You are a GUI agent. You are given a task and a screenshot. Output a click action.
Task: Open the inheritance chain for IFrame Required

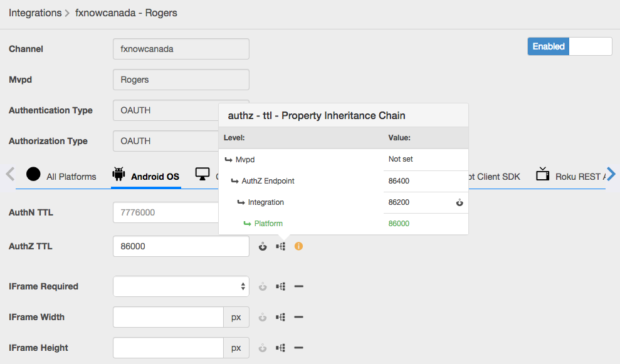point(281,287)
